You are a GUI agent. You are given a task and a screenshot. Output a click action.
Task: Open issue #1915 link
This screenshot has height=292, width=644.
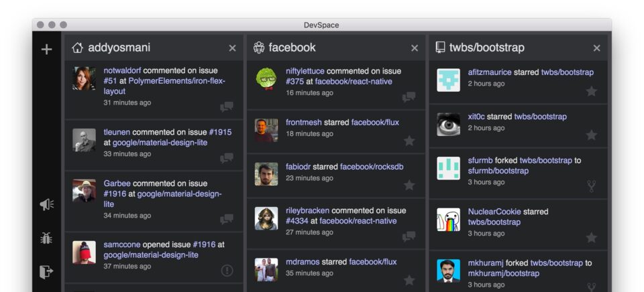point(220,132)
